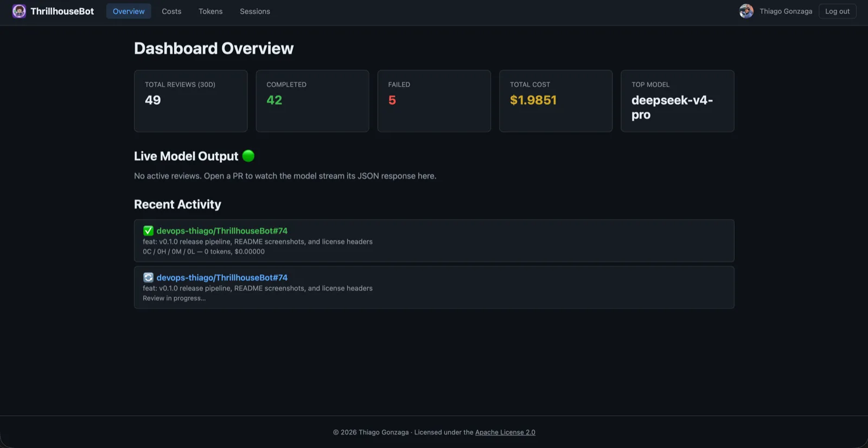
Task: Click the ThrillhouseBot brand name
Action: (62, 11)
